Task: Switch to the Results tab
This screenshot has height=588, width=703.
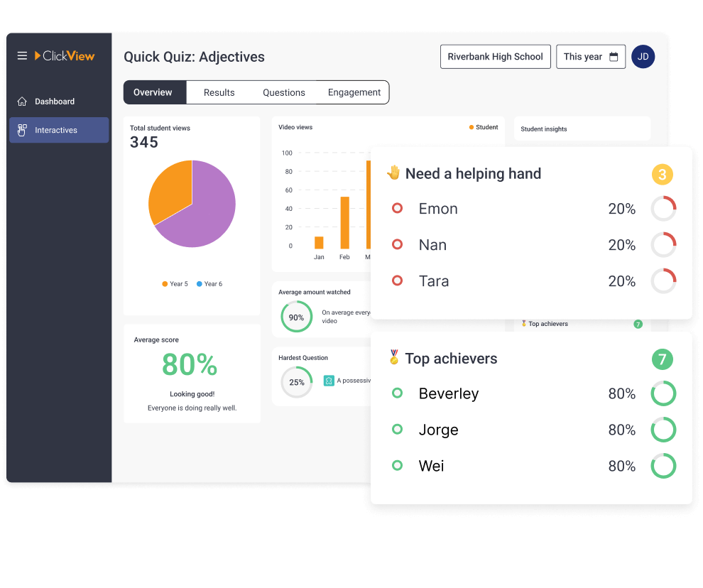Action: [x=219, y=92]
